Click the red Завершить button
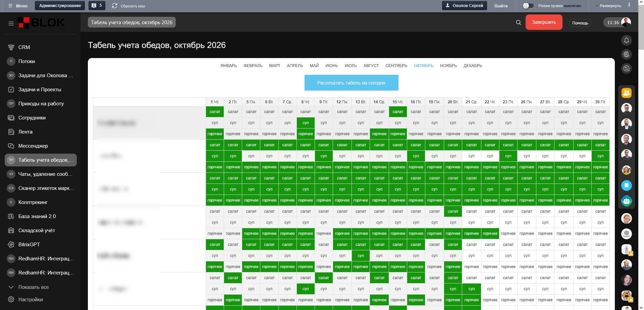The width and height of the screenshot is (644, 310). pos(544,22)
